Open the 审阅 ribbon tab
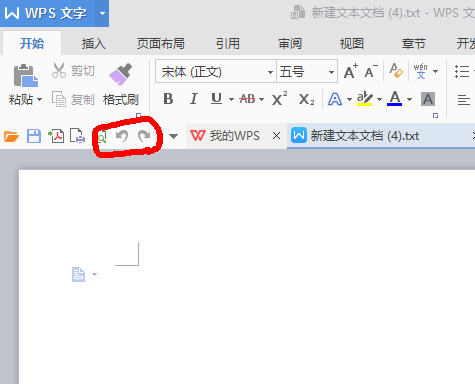 pyautogui.click(x=290, y=43)
